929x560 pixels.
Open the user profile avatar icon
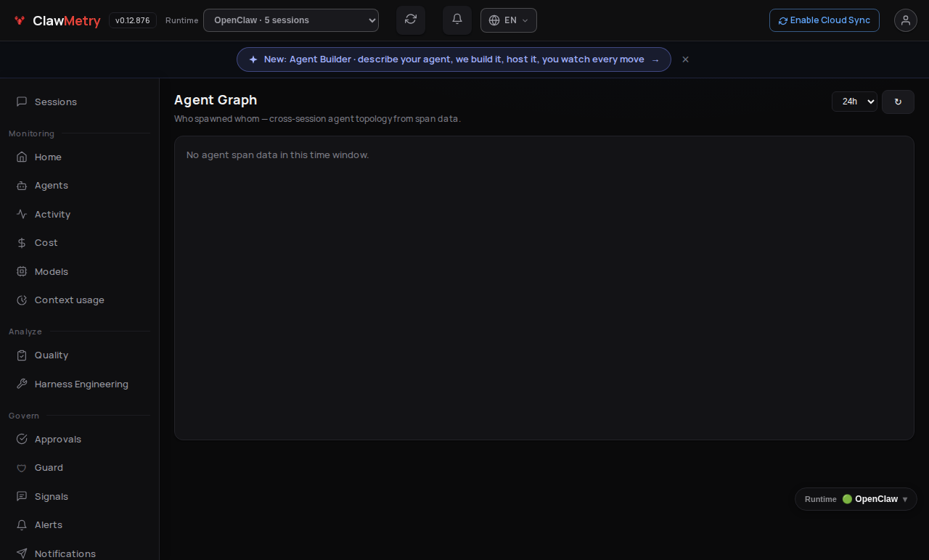pyautogui.click(x=906, y=20)
